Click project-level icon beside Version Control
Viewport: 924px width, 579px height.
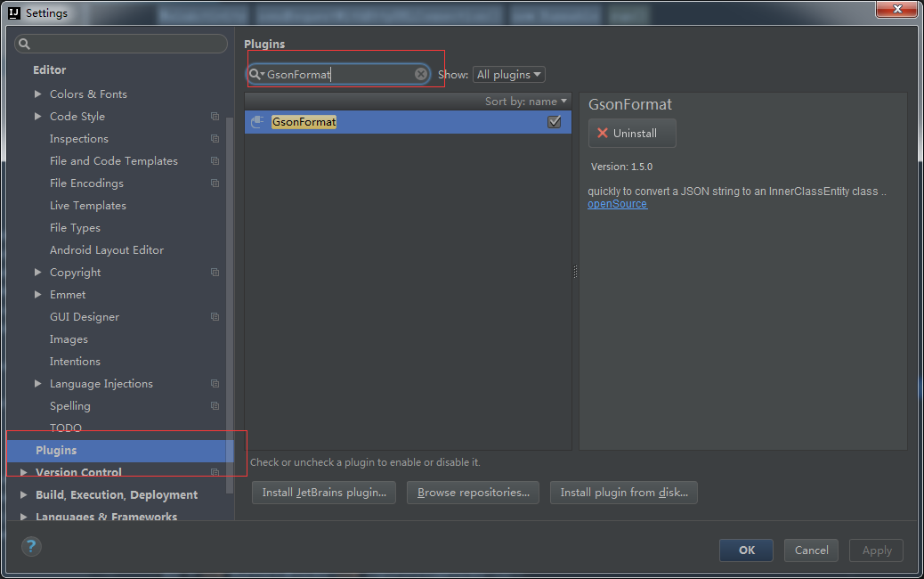pos(215,472)
